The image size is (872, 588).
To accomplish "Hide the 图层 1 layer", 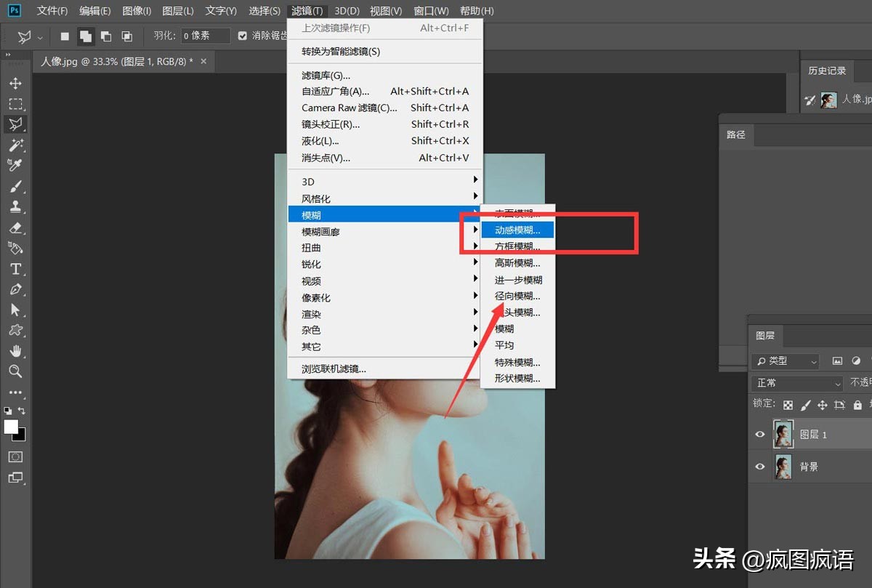I will pos(759,434).
